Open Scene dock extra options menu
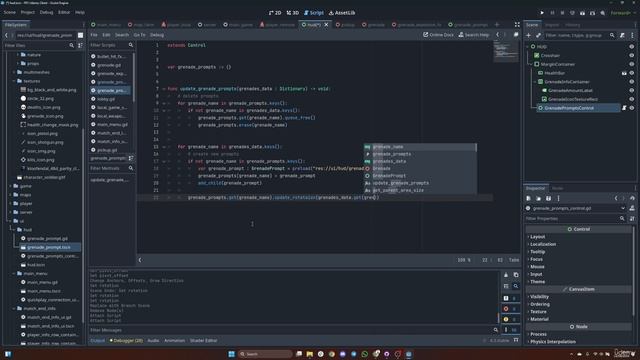This screenshot has height=360, width=640. click(x=632, y=36)
